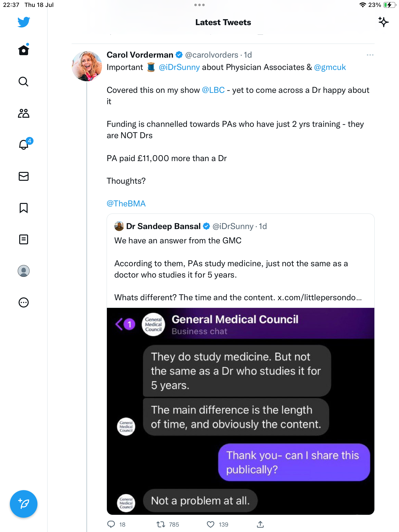Open the @LBC mention link
The image size is (399, 532).
tap(213, 90)
